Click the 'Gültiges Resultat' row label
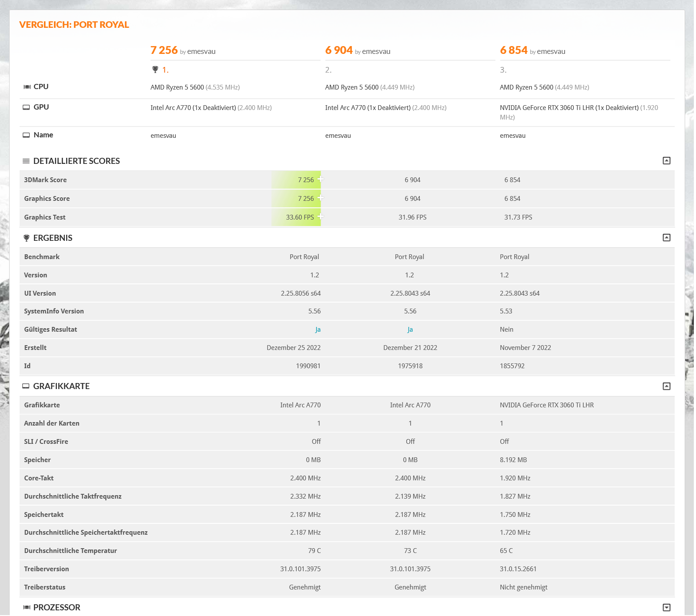Viewport: 696px width, 616px height. point(50,330)
